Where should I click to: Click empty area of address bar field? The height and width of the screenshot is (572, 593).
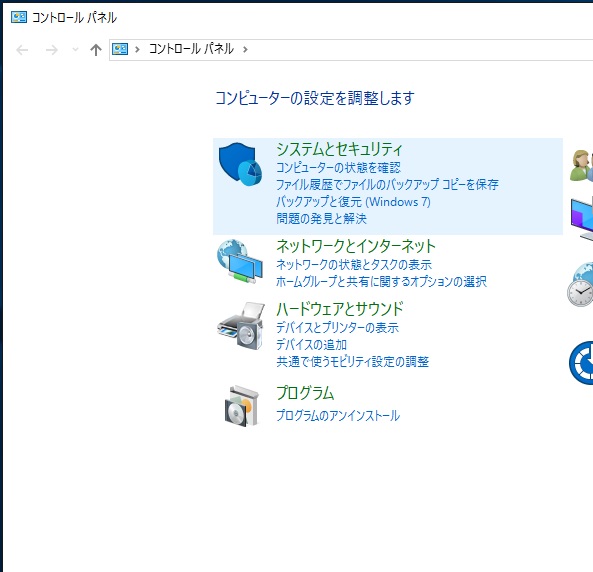416,50
